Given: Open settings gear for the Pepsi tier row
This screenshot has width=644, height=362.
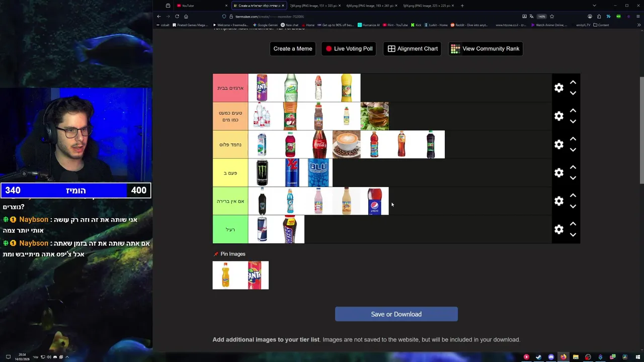Looking at the screenshot, I should (559, 201).
